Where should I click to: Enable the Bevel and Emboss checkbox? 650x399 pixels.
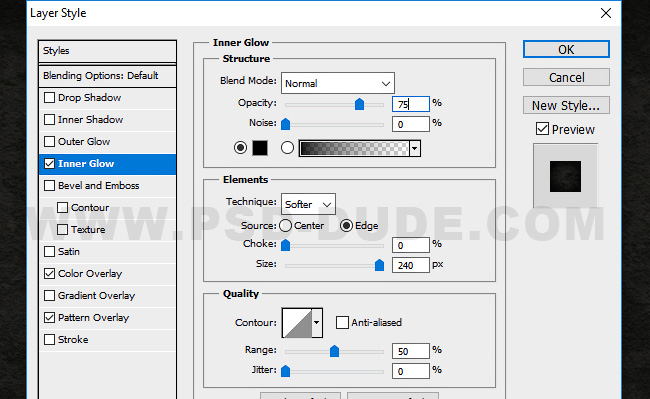[x=49, y=185]
